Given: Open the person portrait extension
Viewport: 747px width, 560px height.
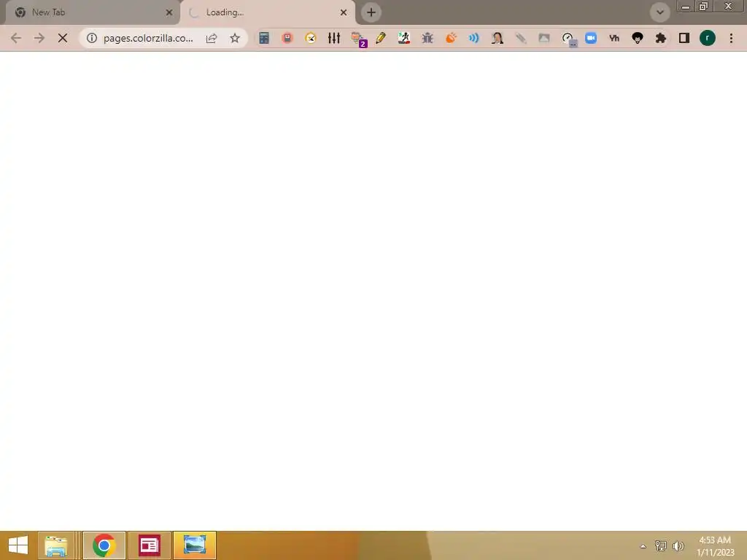Looking at the screenshot, I should click(498, 38).
